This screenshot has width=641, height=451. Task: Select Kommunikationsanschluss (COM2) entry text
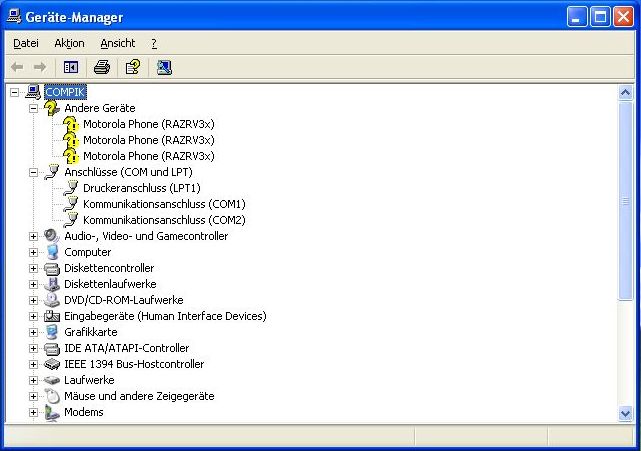tap(164, 220)
